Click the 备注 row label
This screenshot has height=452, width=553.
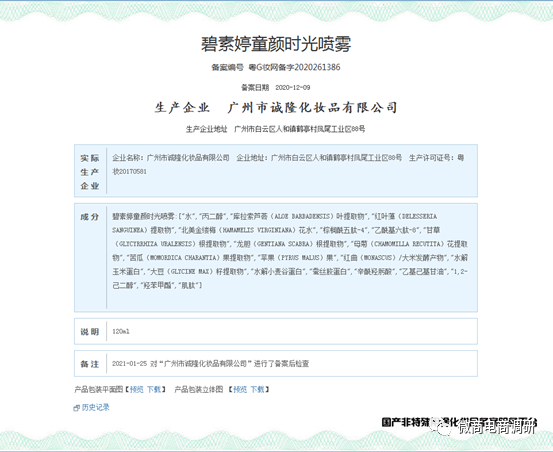coord(90,364)
